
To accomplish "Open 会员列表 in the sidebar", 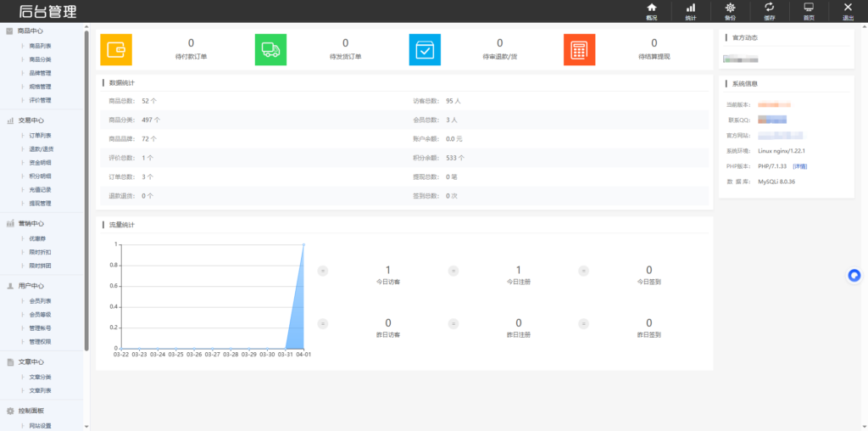I will click(40, 301).
